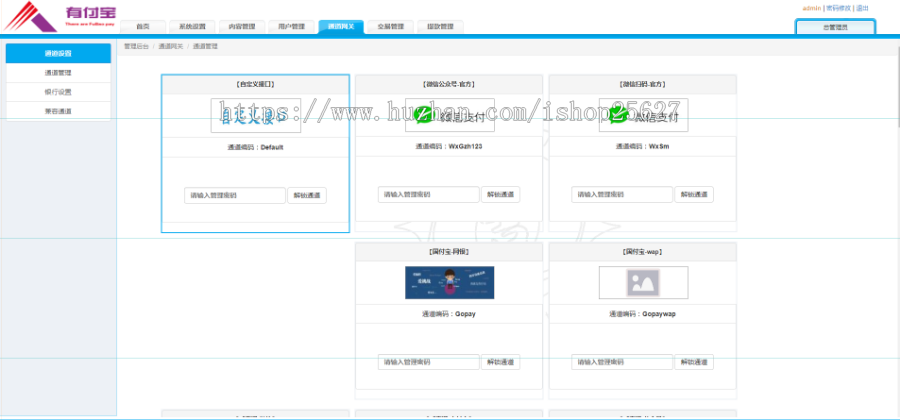
Task: Select the 通道设置 sidebar header
Action: pyautogui.click(x=58, y=53)
